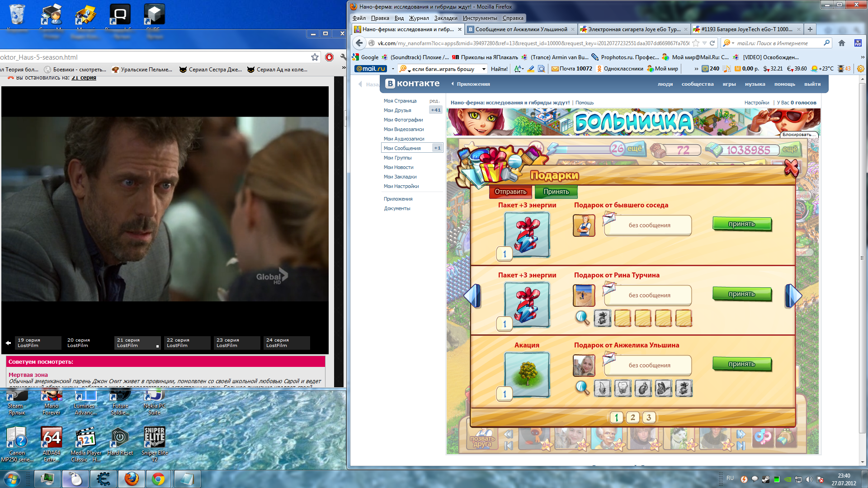Open Firefox Инструменты menu
This screenshot has width=868, height=488.
pyautogui.click(x=480, y=18)
